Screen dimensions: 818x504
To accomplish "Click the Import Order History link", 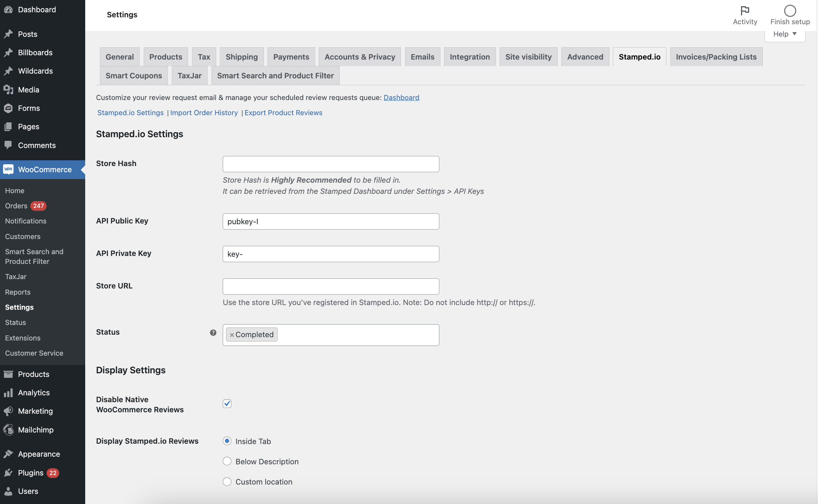I will (204, 113).
